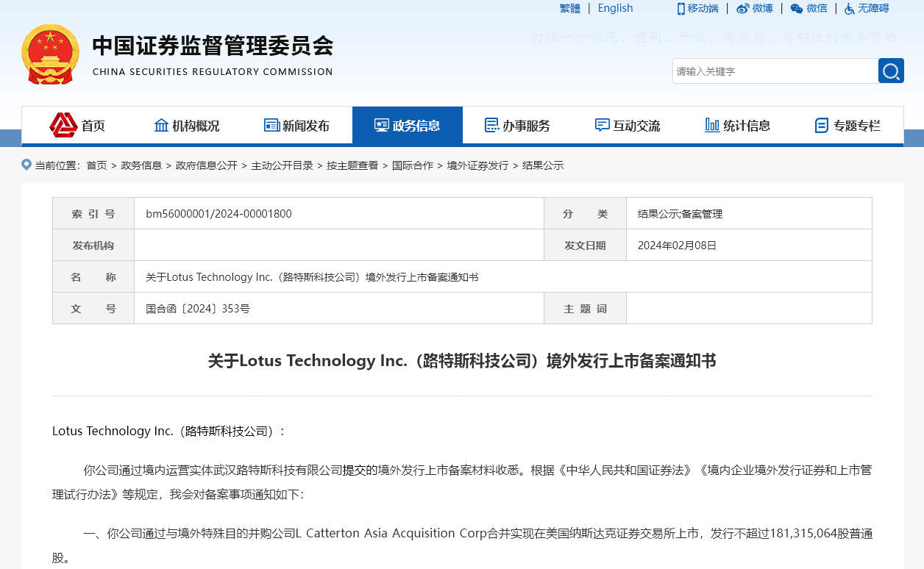Click the Weibo icon in top bar

743,8
